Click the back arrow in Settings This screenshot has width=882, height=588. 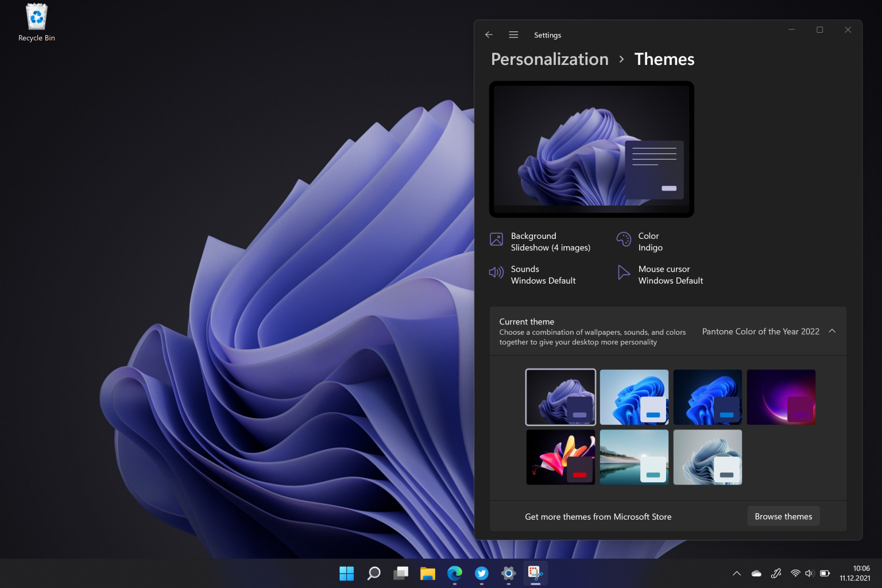(489, 34)
